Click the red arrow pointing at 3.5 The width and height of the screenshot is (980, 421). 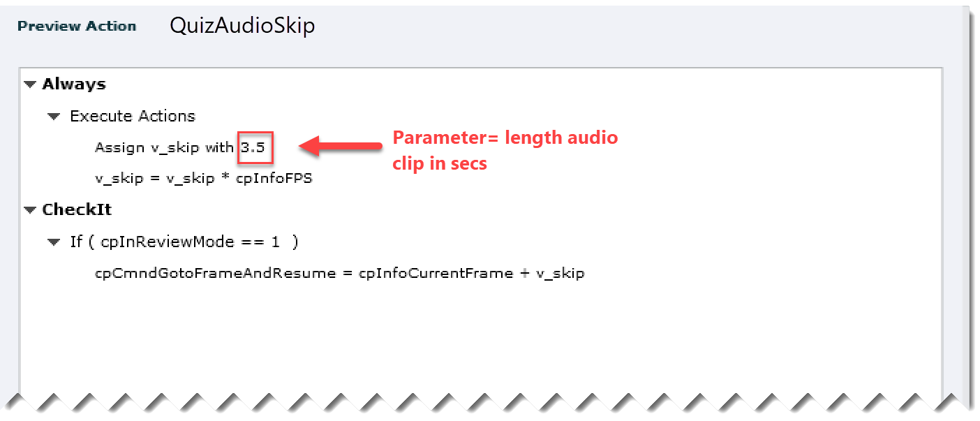click(x=341, y=147)
